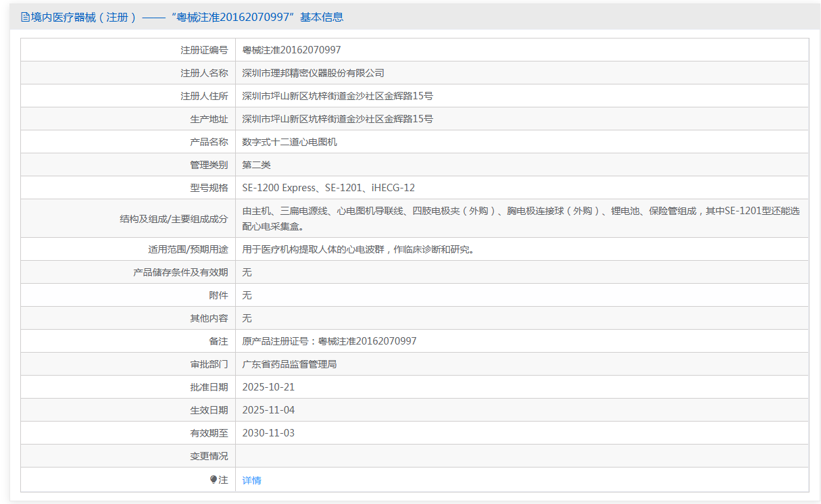Click the lightbulb icon next to 注
Screen dimensions: 821x504
pyautogui.click(x=214, y=480)
